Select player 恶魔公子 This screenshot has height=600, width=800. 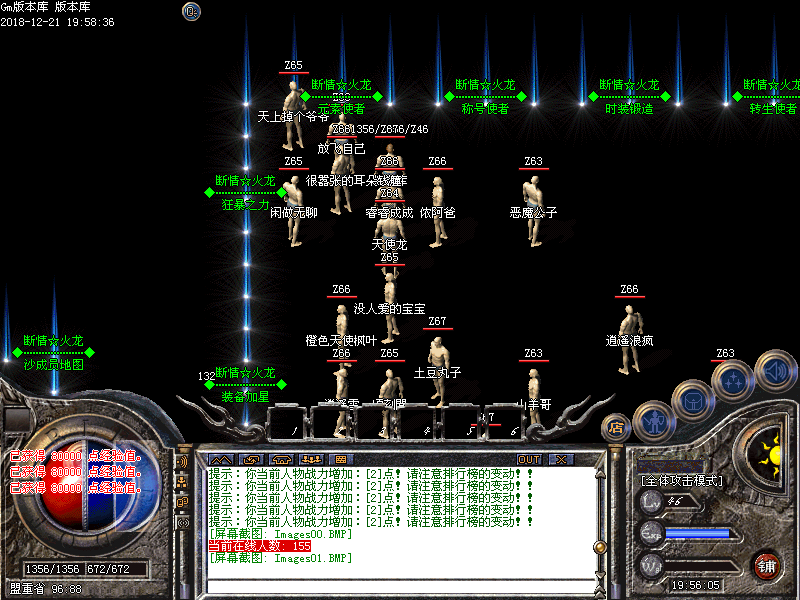click(x=534, y=210)
